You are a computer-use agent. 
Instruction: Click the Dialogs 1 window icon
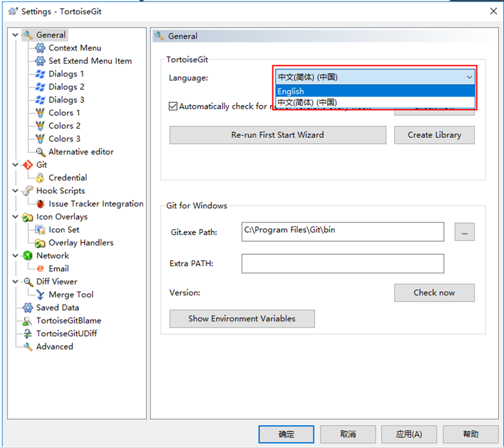coord(40,74)
